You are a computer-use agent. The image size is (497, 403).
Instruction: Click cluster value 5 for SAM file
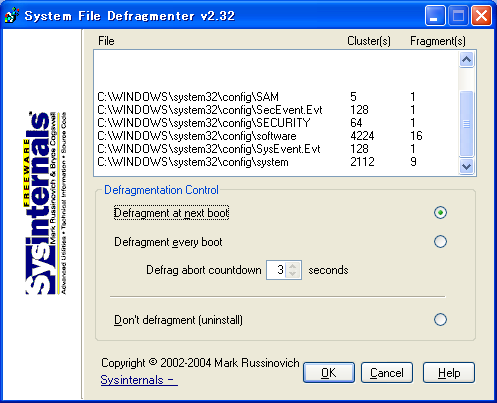click(x=353, y=97)
